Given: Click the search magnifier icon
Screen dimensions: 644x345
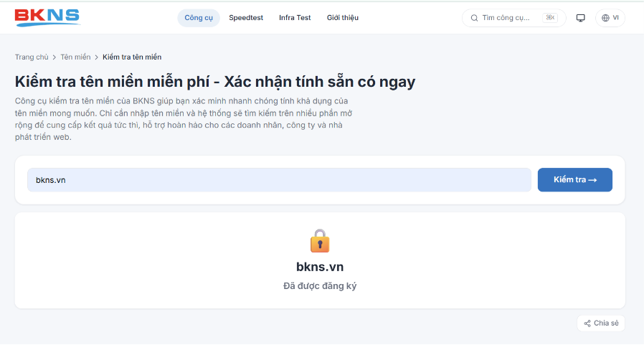Looking at the screenshot, I should [x=474, y=18].
